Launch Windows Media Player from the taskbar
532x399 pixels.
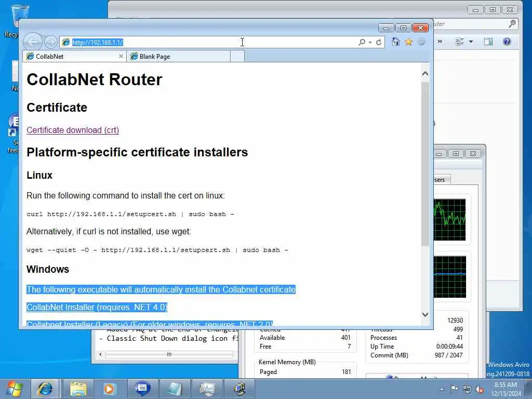tap(110, 389)
